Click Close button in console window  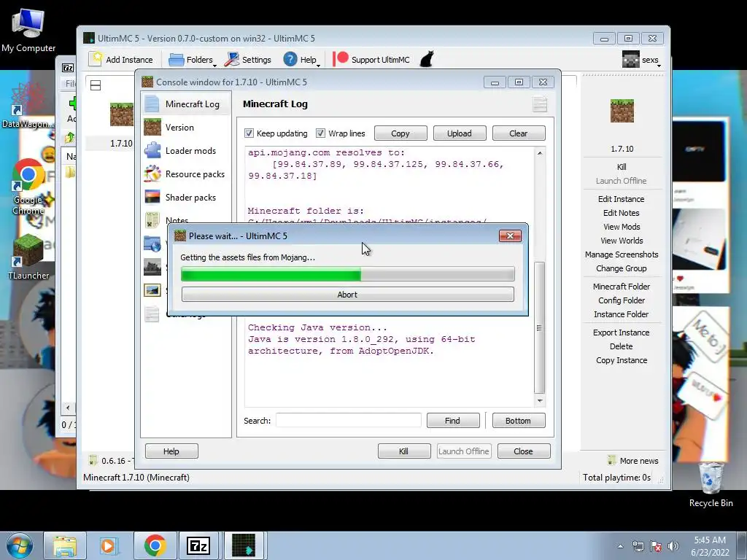pyautogui.click(x=523, y=451)
